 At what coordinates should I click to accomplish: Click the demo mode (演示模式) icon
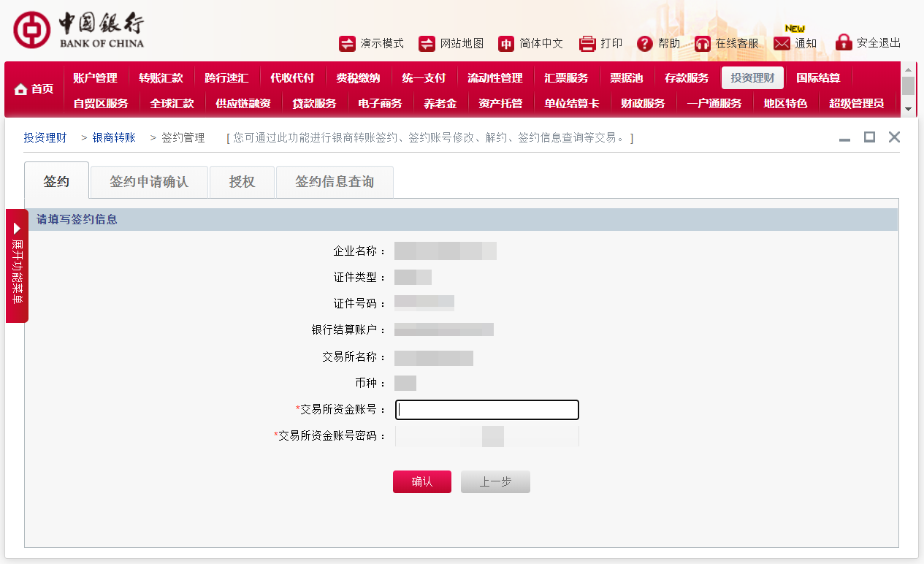(x=347, y=44)
